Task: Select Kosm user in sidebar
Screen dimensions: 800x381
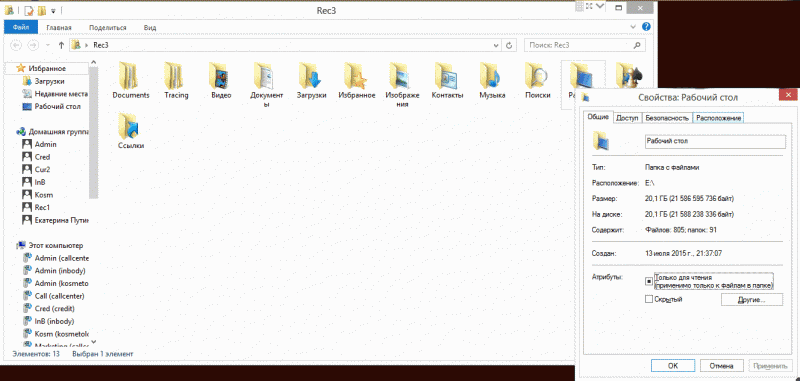Action: [38, 195]
